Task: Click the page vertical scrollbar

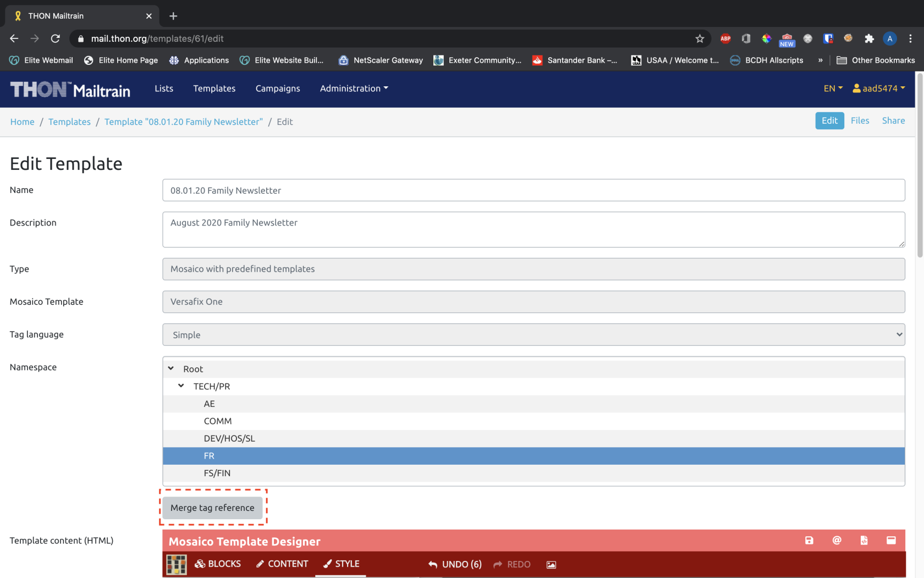Action: (x=920, y=165)
